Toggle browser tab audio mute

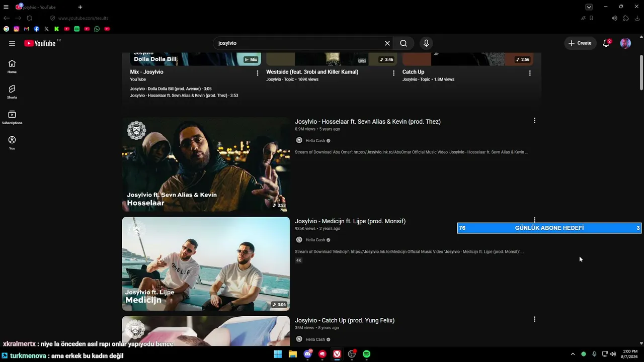click(x=614, y=18)
